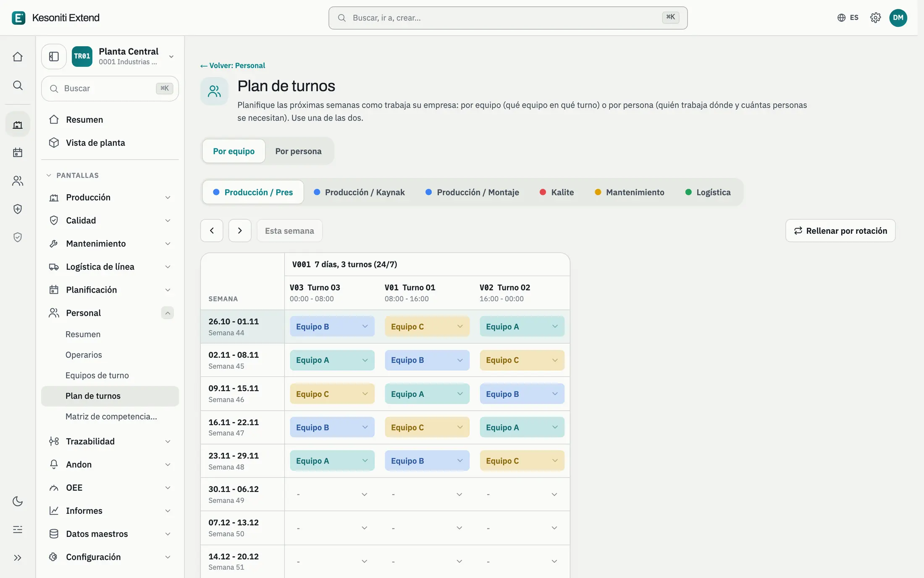Open Equipos de turno in the sidebar
Viewport: 924px width, 578px height.
[x=110, y=375]
